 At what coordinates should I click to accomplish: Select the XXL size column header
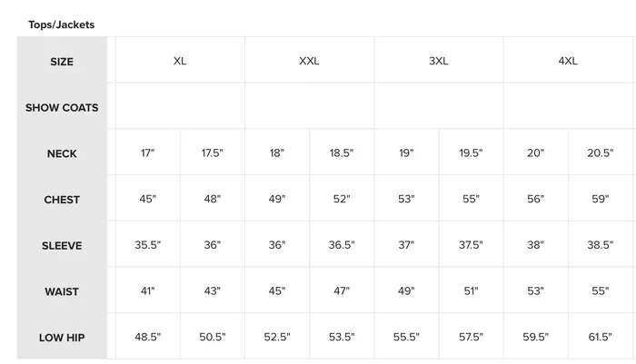pos(309,61)
